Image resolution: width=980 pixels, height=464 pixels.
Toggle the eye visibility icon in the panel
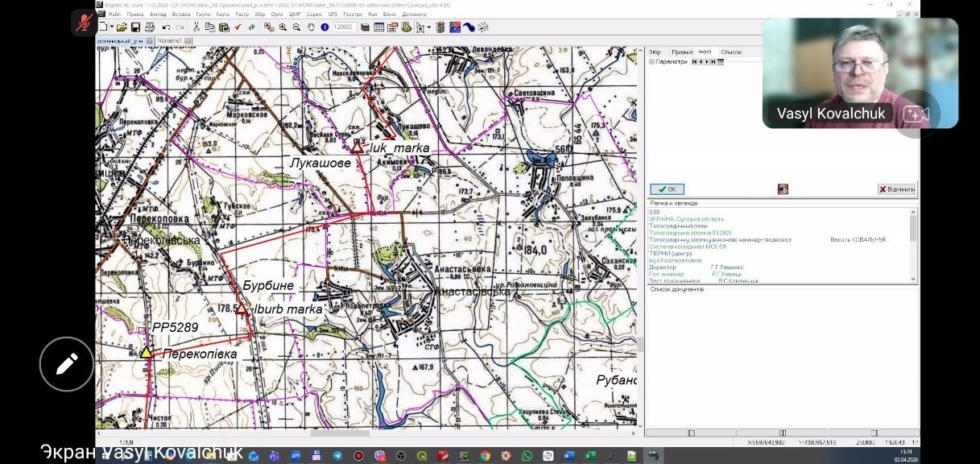coord(783,189)
